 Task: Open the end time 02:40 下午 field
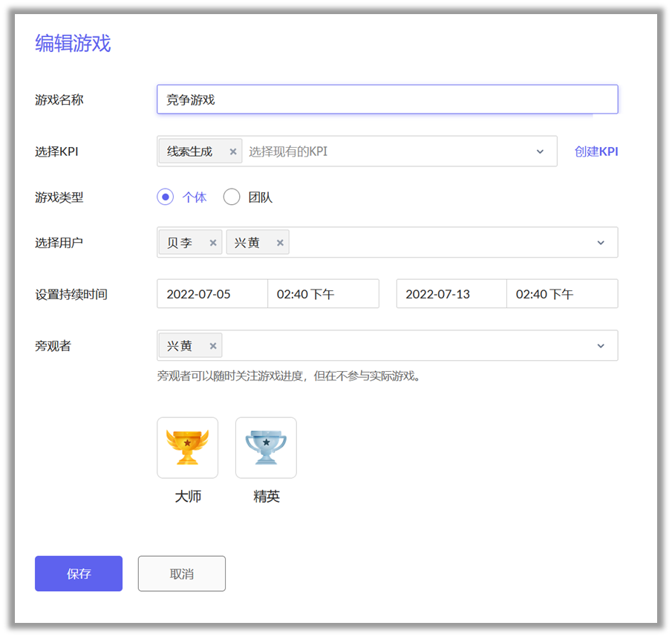point(562,294)
